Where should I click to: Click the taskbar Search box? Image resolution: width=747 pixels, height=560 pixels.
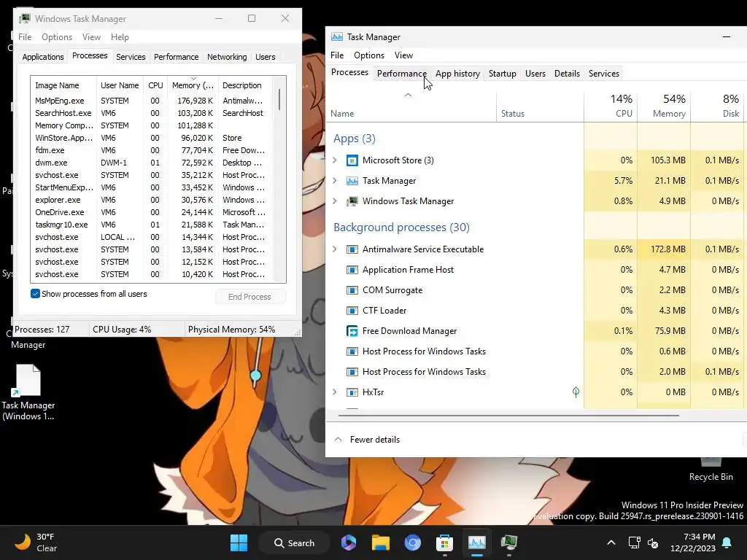294,542
